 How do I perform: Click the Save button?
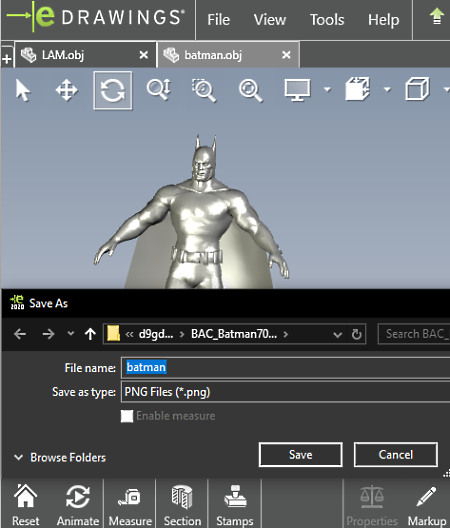tap(301, 455)
